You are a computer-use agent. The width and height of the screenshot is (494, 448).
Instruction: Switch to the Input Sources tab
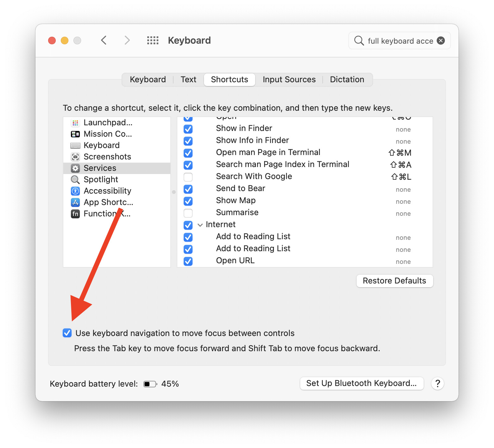[289, 79]
